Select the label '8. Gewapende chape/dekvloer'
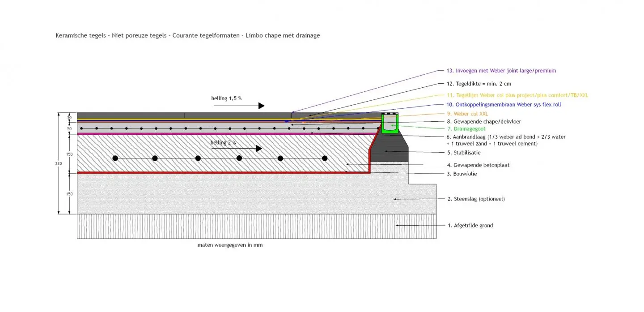Image resolution: width=644 pixels, height=312 pixels. (484, 121)
